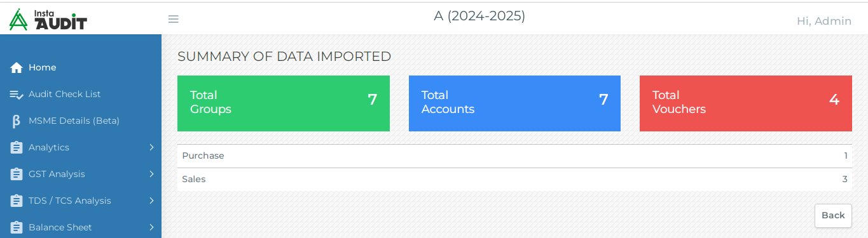Open MSME Details (Beta) menu item
This screenshot has height=238, width=868.
[x=81, y=121]
